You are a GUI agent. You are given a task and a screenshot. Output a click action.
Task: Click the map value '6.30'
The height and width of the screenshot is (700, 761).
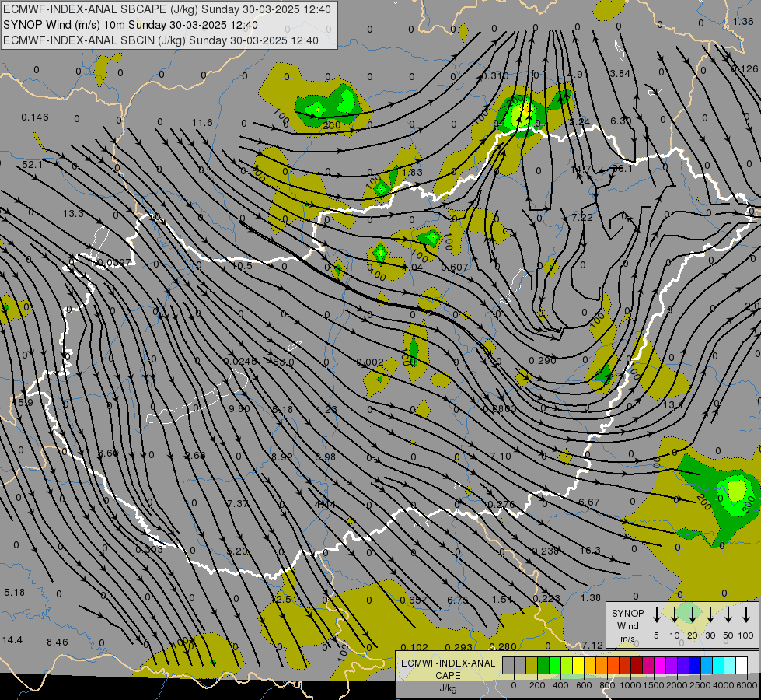tap(621, 121)
